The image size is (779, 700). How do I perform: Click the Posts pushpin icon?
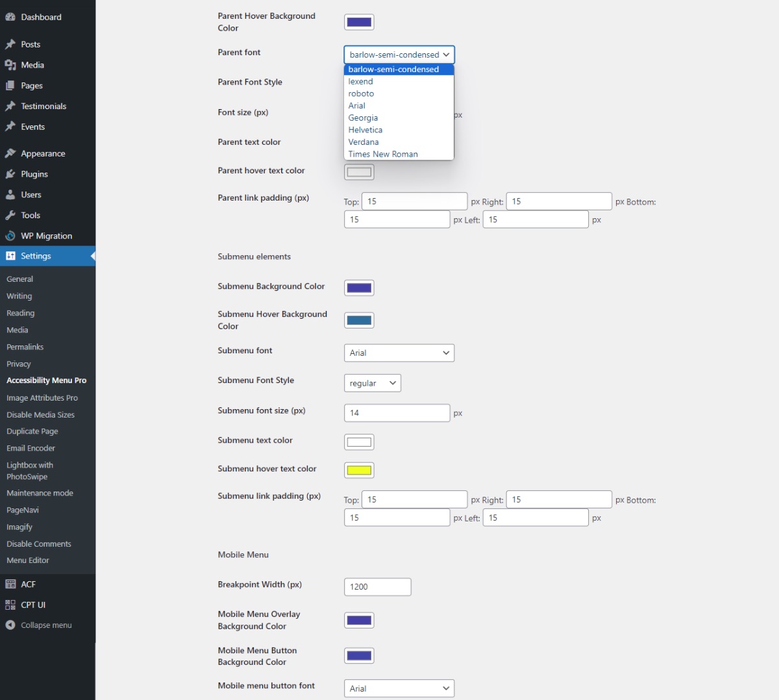pyautogui.click(x=10, y=44)
